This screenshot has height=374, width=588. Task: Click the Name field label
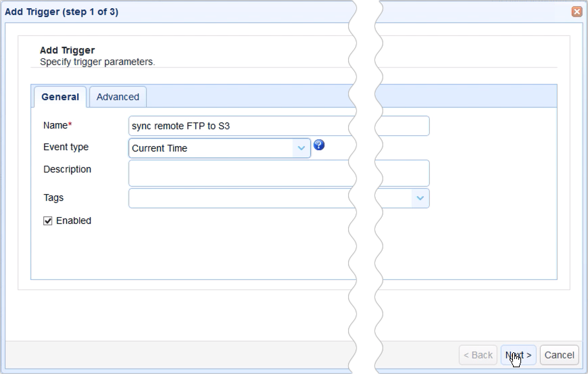pyautogui.click(x=57, y=125)
